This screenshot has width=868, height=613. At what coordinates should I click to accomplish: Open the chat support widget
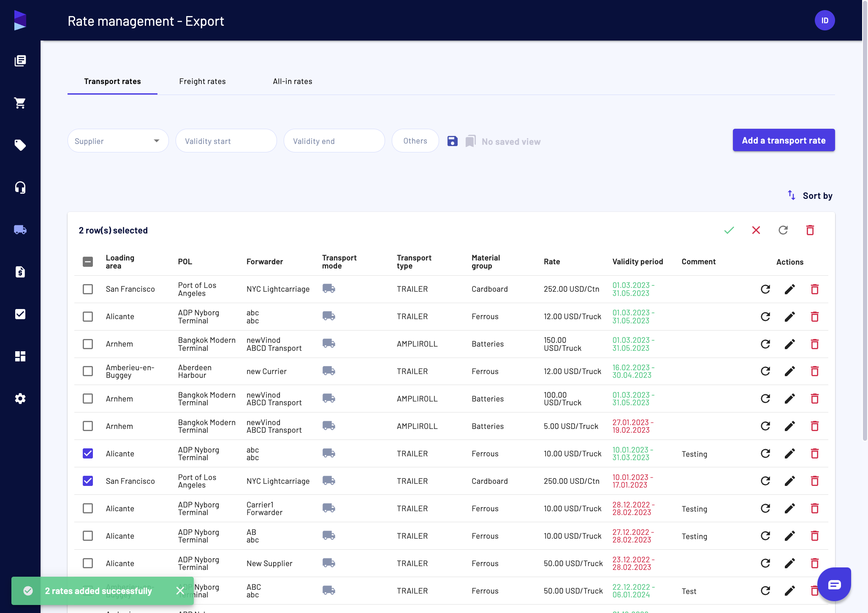point(834,584)
